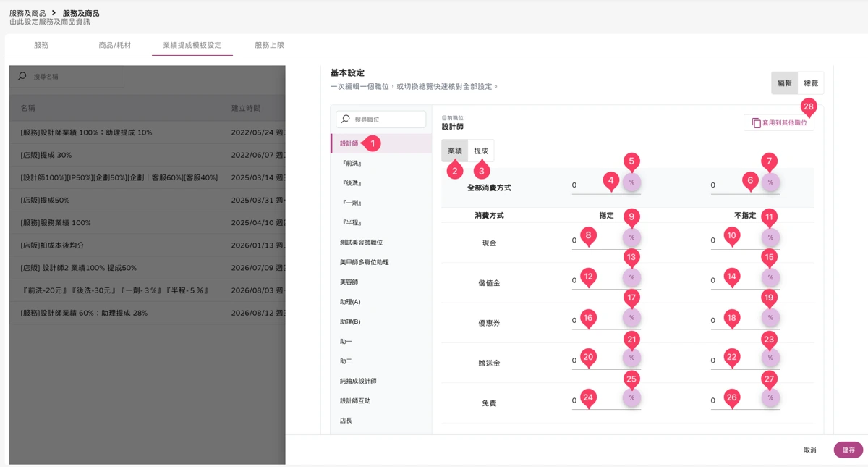Focus the 搜尋名稱 search field
Viewport: 868px width, 467px height.
pyautogui.click(x=67, y=76)
